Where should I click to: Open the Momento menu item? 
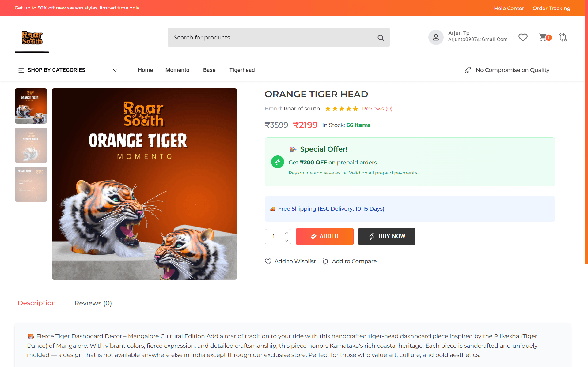(x=177, y=70)
